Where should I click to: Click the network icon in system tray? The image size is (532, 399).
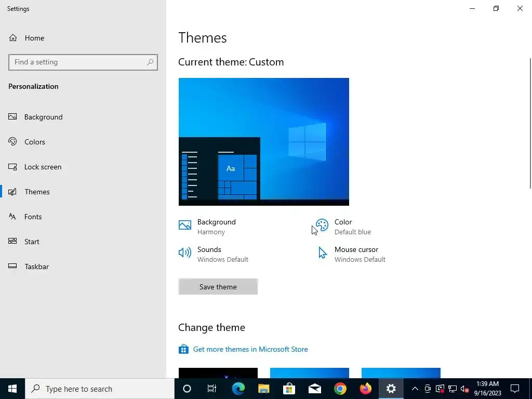tap(453, 389)
